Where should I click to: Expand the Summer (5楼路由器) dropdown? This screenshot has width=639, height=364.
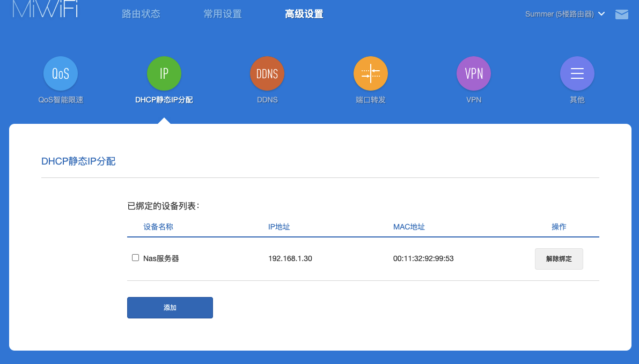(565, 14)
